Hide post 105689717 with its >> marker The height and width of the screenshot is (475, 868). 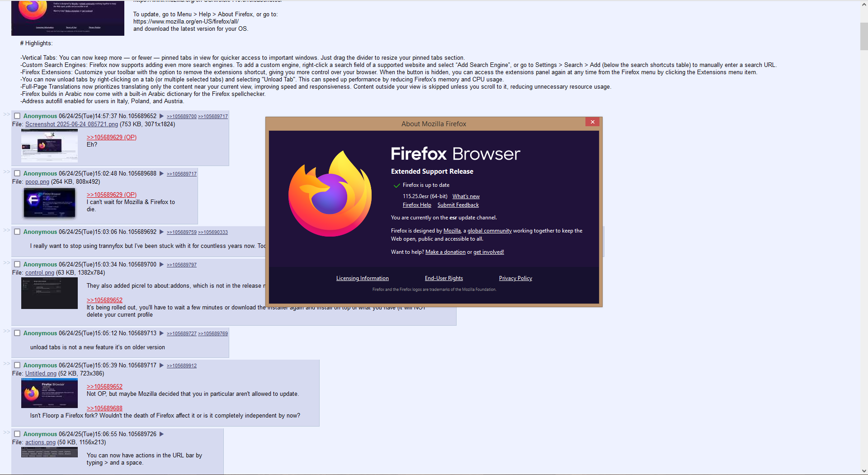point(6,363)
